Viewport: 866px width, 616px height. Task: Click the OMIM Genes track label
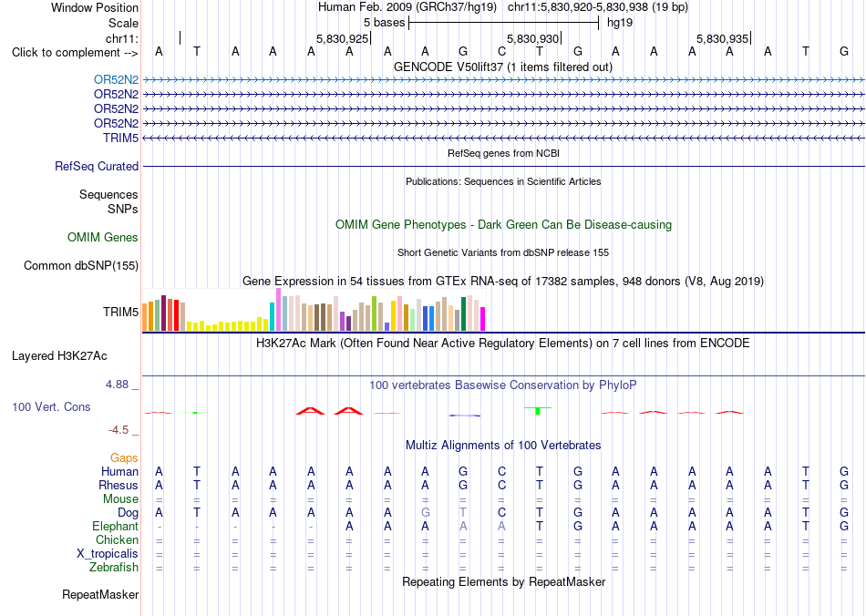pos(103,237)
